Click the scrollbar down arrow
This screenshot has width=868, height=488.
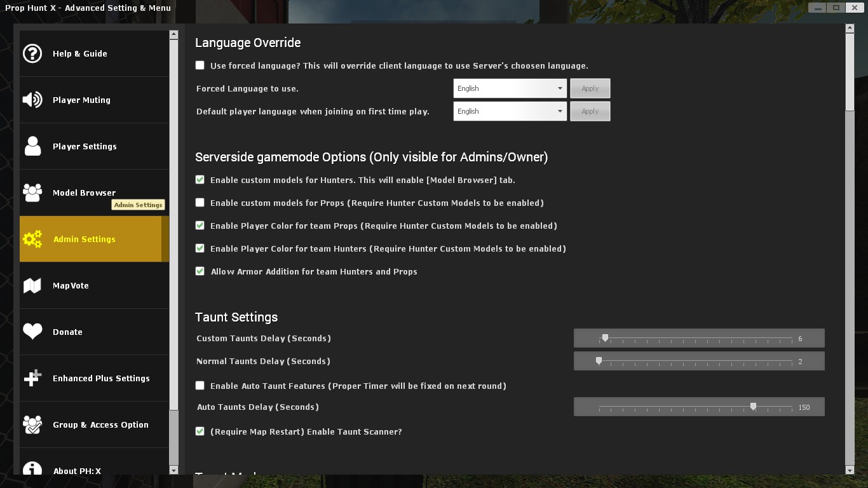[x=850, y=471]
